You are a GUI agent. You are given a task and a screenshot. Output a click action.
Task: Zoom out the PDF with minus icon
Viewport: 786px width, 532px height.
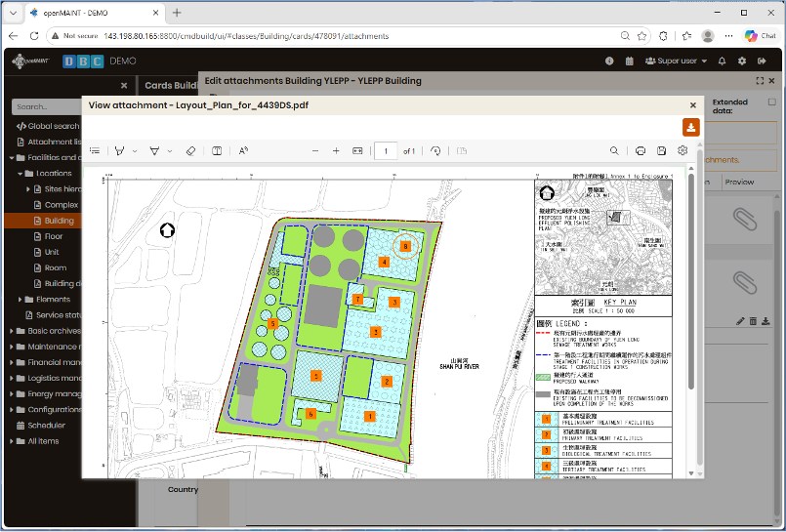[x=315, y=150]
